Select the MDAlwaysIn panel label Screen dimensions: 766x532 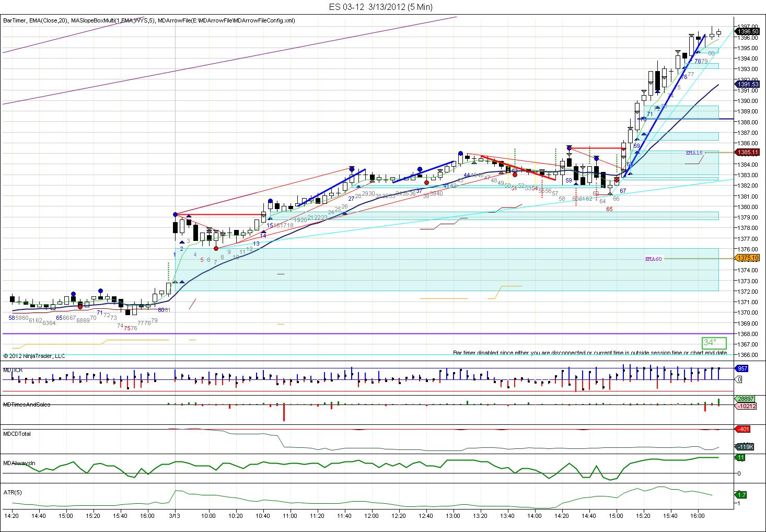[x=19, y=463]
